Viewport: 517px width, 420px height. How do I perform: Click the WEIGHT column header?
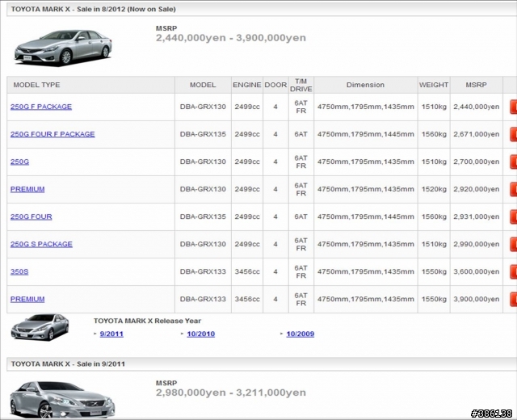pos(434,85)
